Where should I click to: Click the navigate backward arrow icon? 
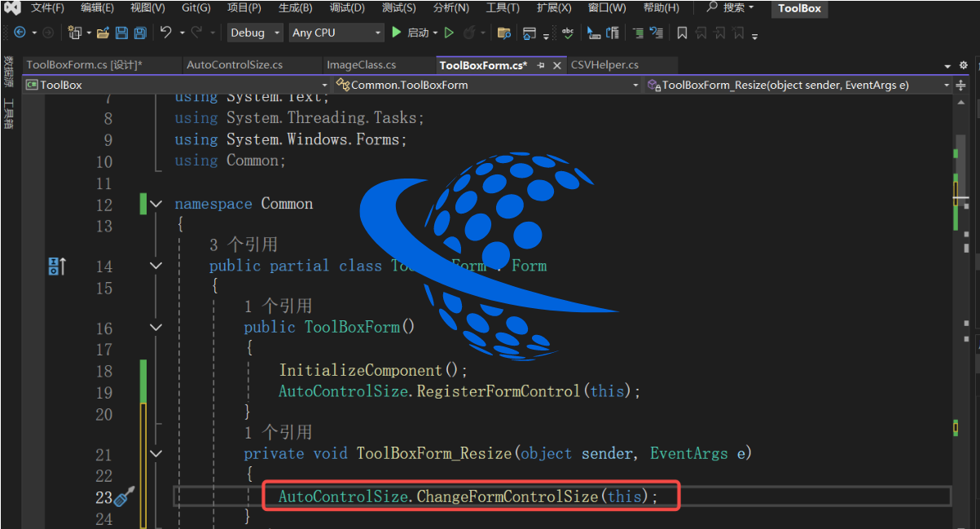pyautogui.click(x=20, y=33)
